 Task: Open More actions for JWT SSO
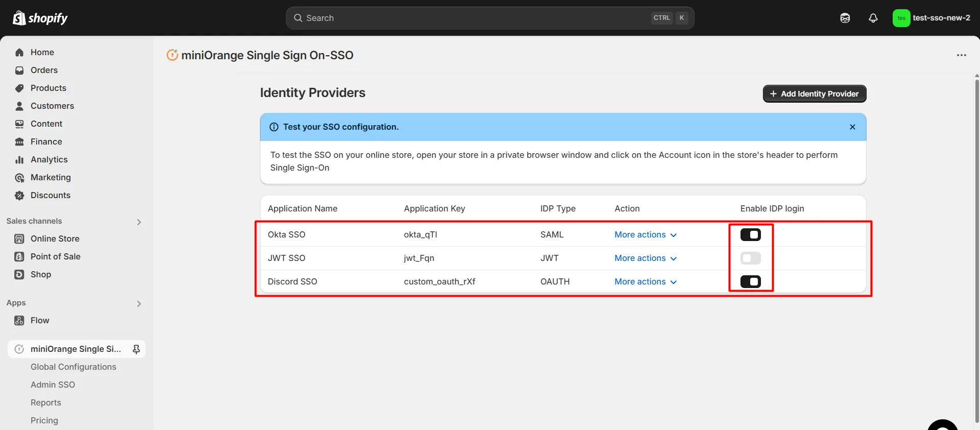(x=646, y=258)
